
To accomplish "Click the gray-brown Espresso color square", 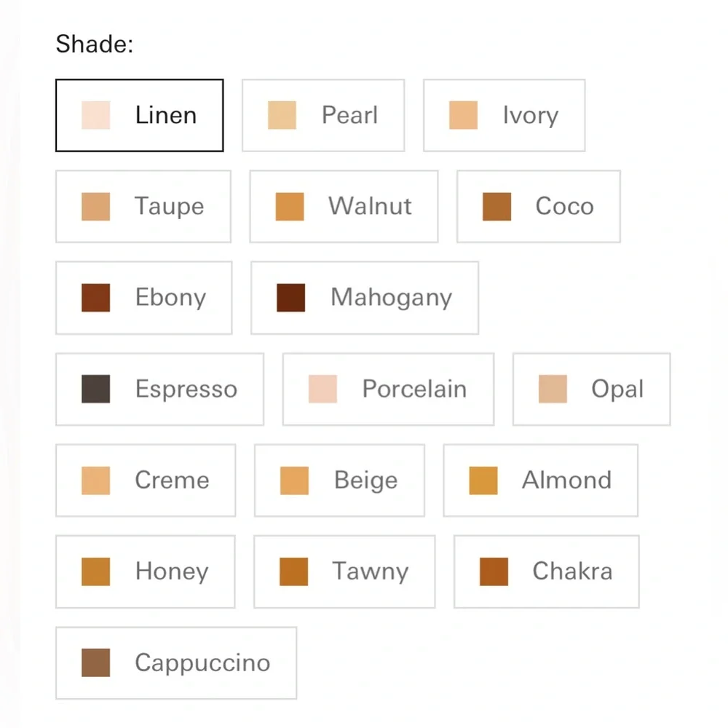I will (95, 389).
